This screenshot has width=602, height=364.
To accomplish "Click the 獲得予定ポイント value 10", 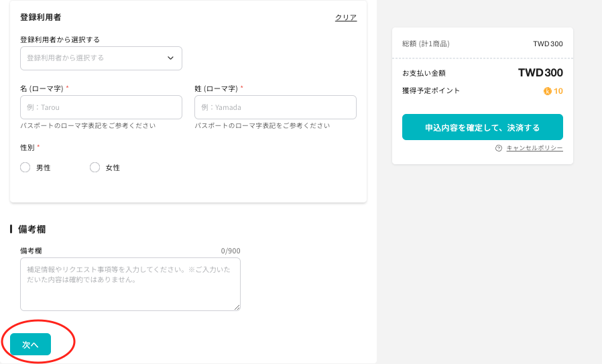I will (558, 91).
